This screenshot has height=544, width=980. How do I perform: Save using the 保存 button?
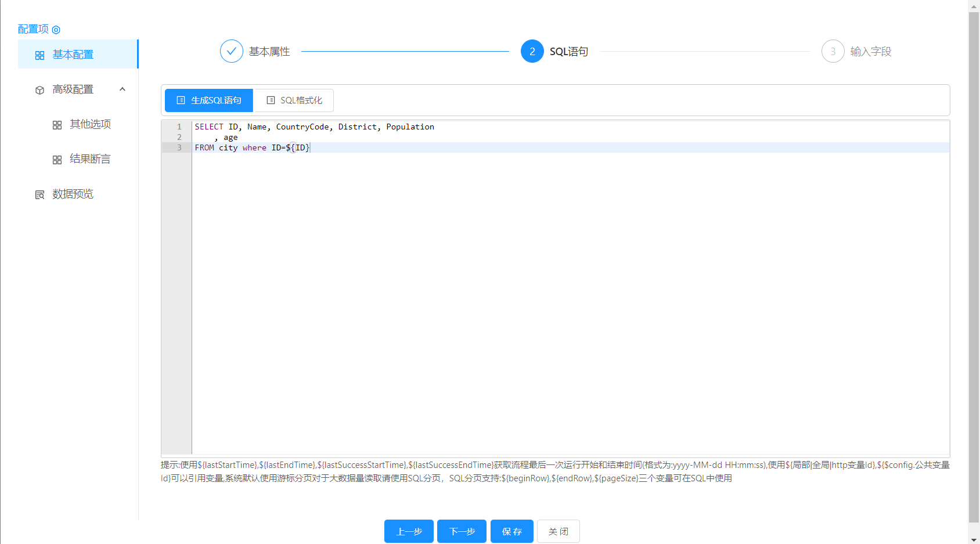tap(511, 531)
